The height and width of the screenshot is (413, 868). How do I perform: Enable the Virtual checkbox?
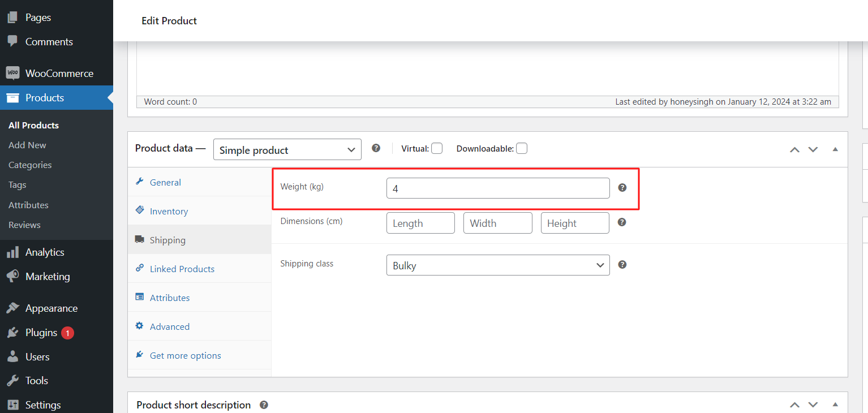[436, 148]
